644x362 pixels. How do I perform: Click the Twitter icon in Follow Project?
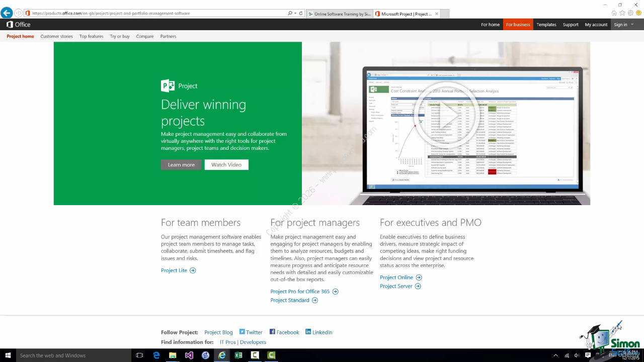[242, 332]
